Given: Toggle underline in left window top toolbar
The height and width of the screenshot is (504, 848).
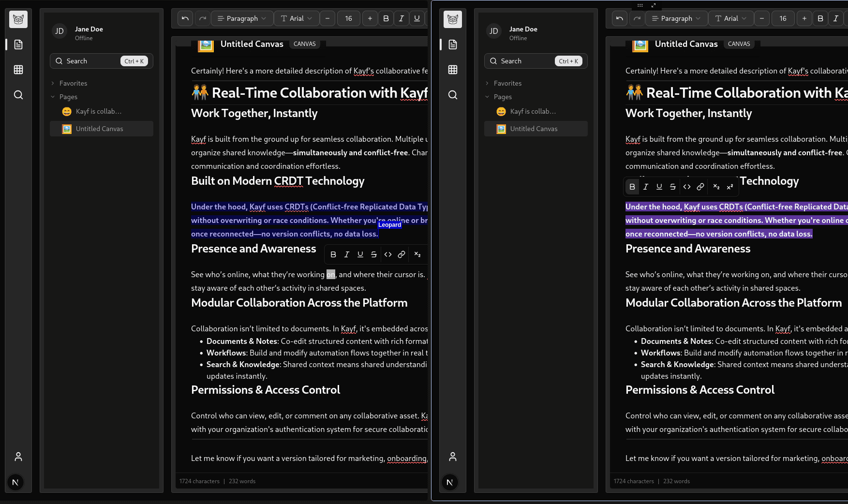Looking at the screenshot, I should (417, 18).
